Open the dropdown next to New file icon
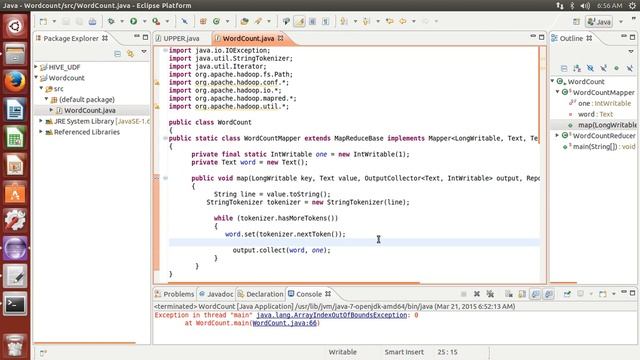Image resolution: width=640 pixels, height=360 pixels. pyautogui.click(x=54, y=21)
